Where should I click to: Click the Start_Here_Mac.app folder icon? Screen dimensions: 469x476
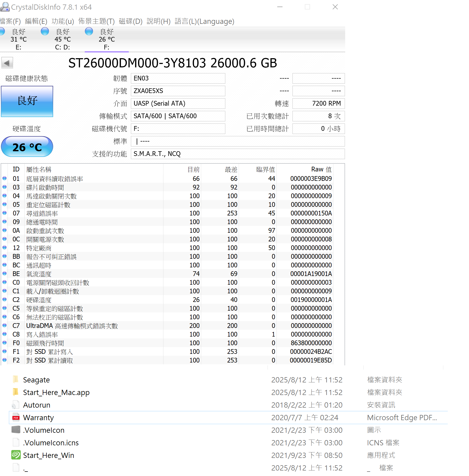16,392
